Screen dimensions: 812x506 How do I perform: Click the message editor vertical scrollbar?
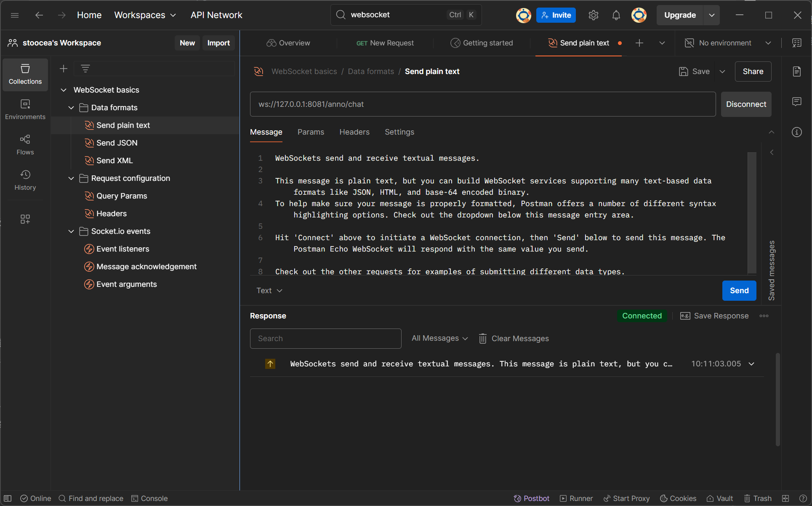pos(752,212)
